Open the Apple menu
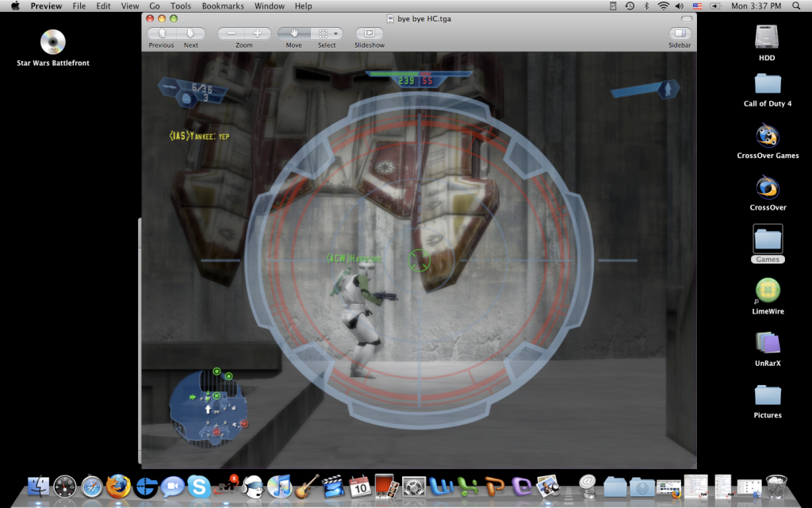The height and width of the screenshot is (508, 812). point(16,6)
